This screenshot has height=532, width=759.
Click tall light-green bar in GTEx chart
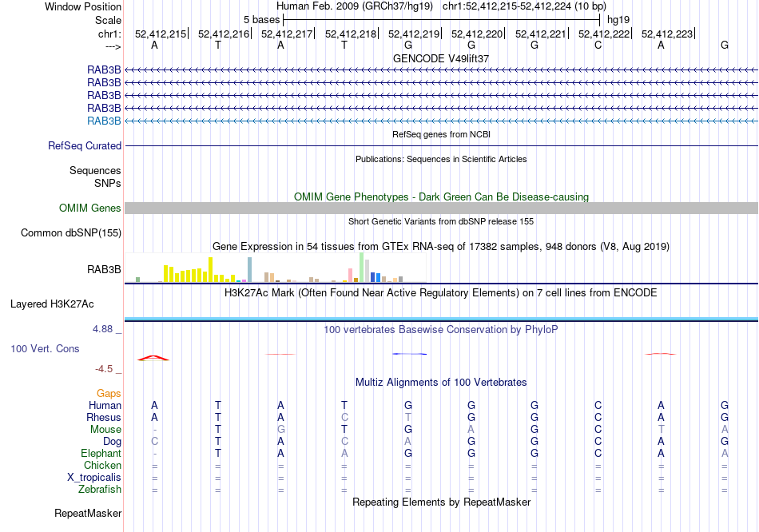click(x=362, y=268)
